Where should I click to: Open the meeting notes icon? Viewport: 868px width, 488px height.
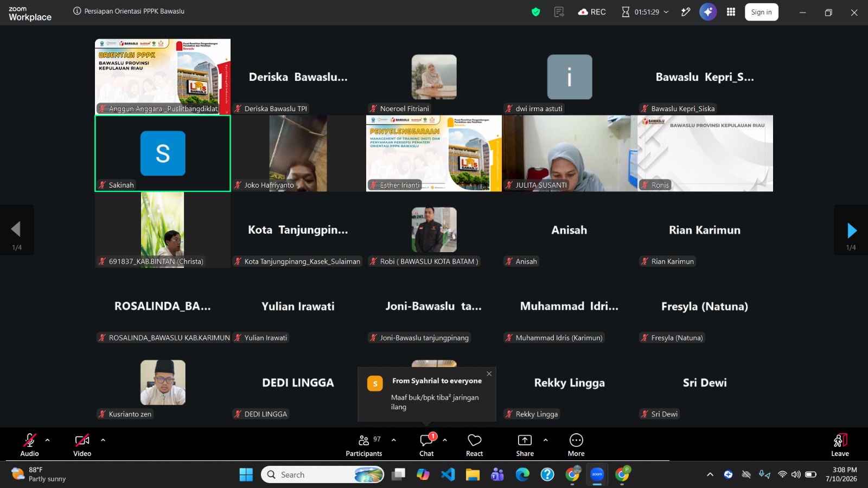point(559,12)
